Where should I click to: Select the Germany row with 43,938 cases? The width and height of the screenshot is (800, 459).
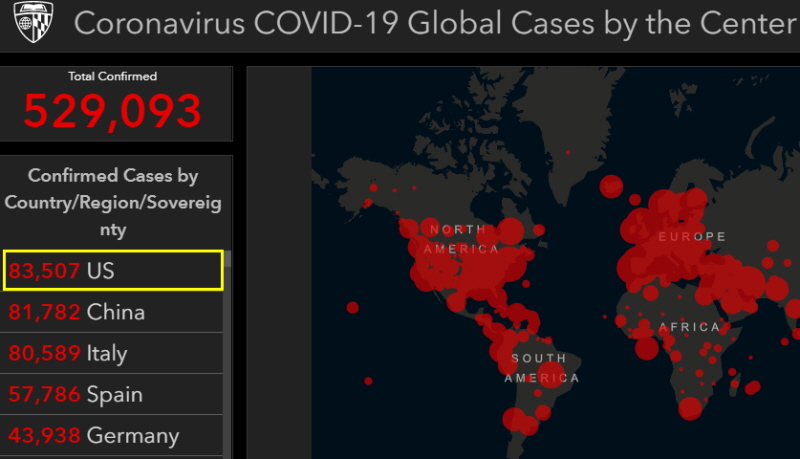click(x=112, y=436)
